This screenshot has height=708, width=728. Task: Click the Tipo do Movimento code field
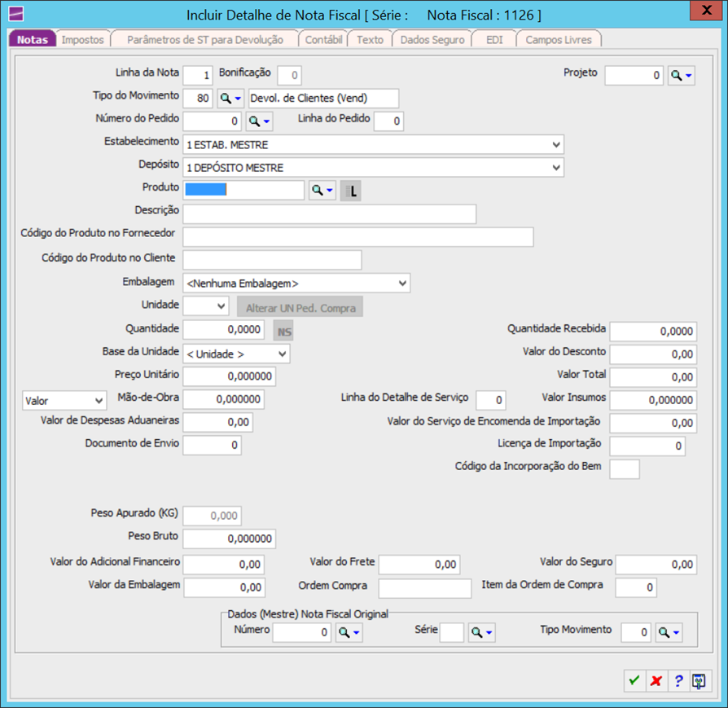coord(198,98)
